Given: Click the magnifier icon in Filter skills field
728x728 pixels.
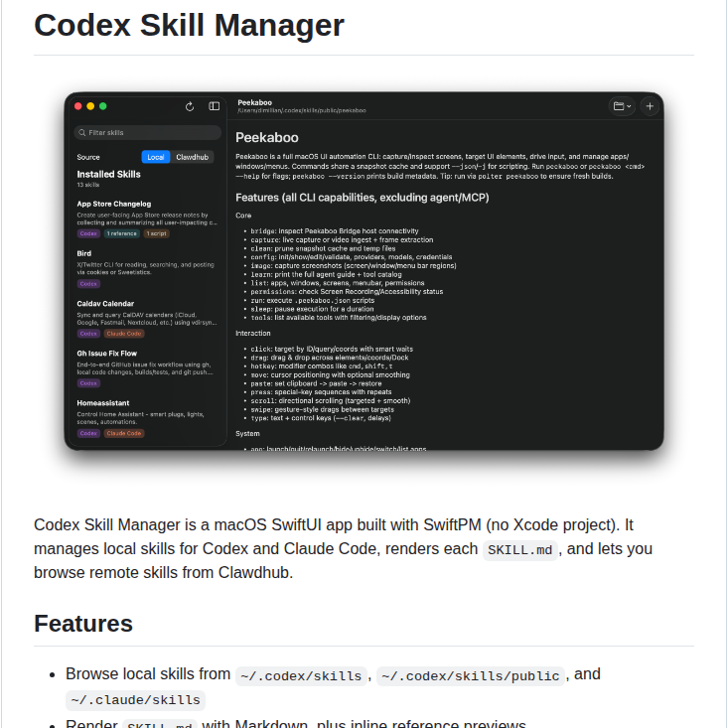Looking at the screenshot, I should click(82, 133).
